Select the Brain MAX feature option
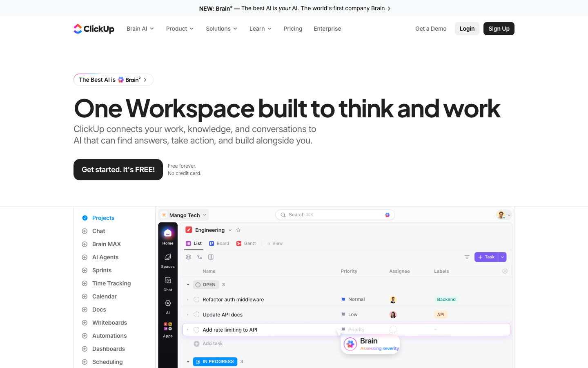The height and width of the screenshot is (368, 588). click(x=102, y=244)
